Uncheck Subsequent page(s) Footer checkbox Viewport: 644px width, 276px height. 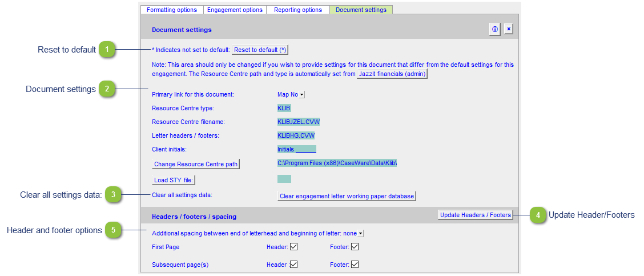(355, 264)
